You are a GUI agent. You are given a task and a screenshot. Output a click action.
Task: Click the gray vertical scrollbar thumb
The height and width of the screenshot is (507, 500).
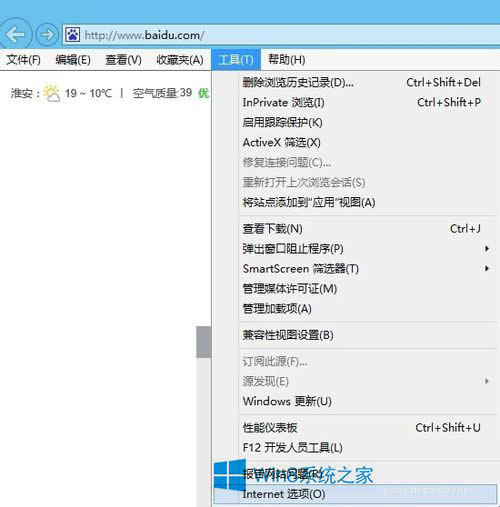(x=204, y=342)
